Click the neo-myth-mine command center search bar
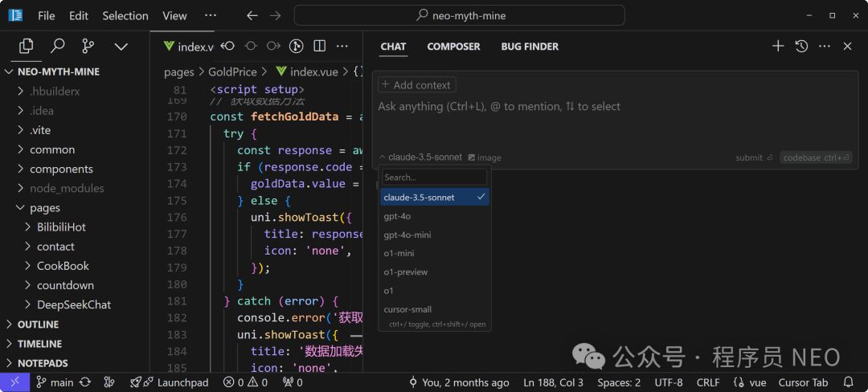The height and width of the screenshot is (392, 868). pyautogui.click(x=459, y=15)
